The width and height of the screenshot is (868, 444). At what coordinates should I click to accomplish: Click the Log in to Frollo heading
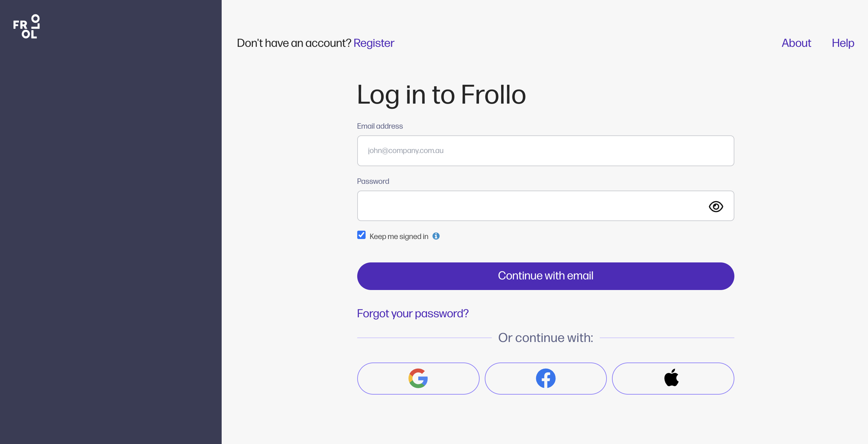tap(441, 95)
